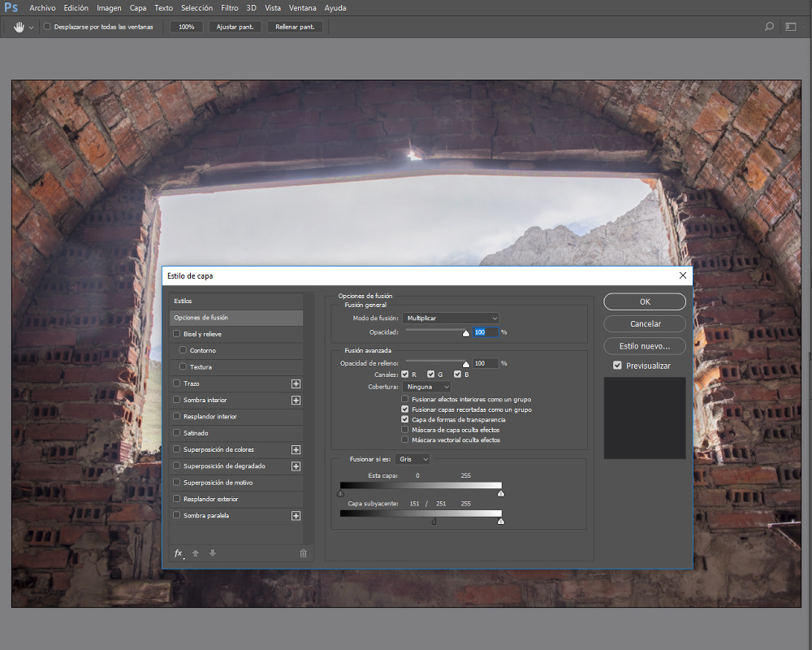Click the plus icon next to Trazo
This screenshot has height=650, width=812.
point(296,383)
